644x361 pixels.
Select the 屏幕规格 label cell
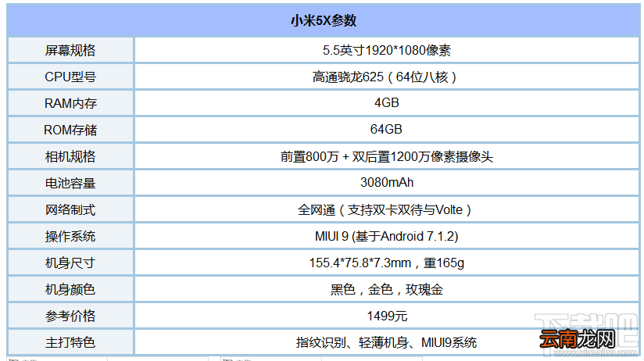click(x=70, y=50)
